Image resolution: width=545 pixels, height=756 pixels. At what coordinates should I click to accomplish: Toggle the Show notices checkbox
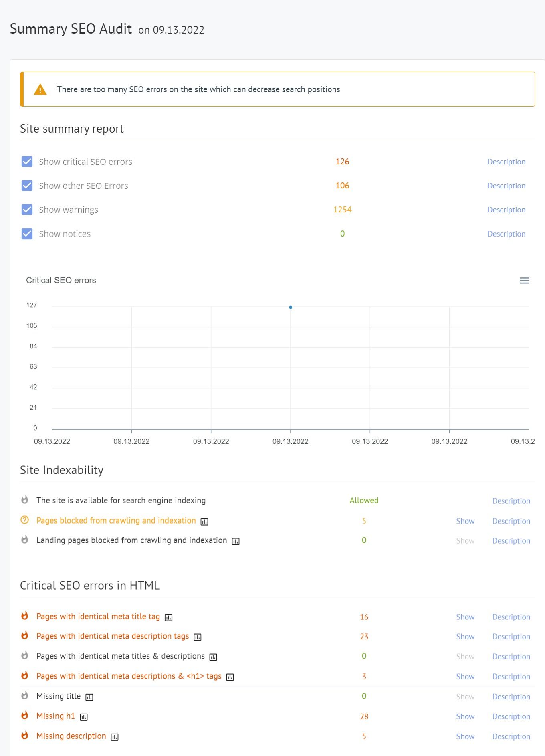pyautogui.click(x=27, y=234)
